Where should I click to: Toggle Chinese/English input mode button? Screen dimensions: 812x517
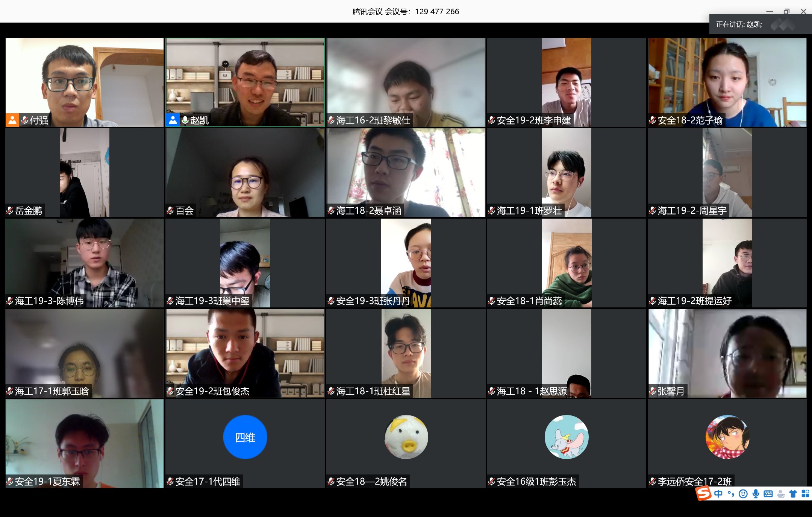pyautogui.click(x=718, y=494)
